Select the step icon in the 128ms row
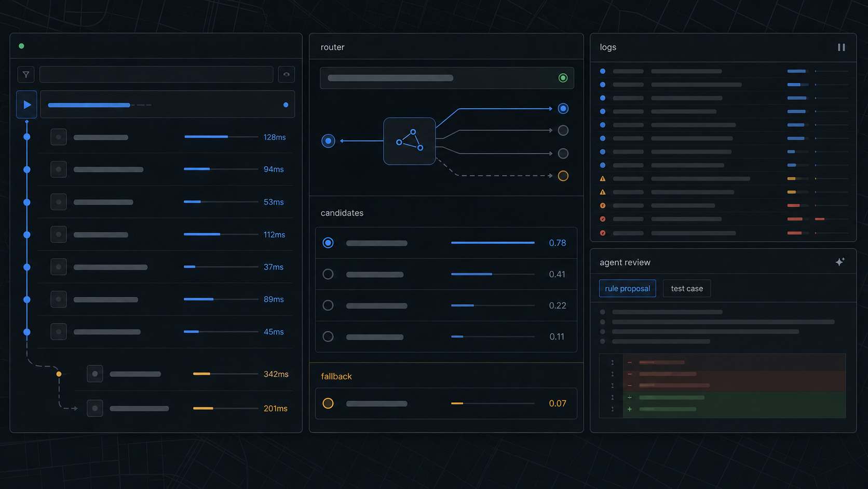The width and height of the screenshot is (868, 489). coord(59,137)
